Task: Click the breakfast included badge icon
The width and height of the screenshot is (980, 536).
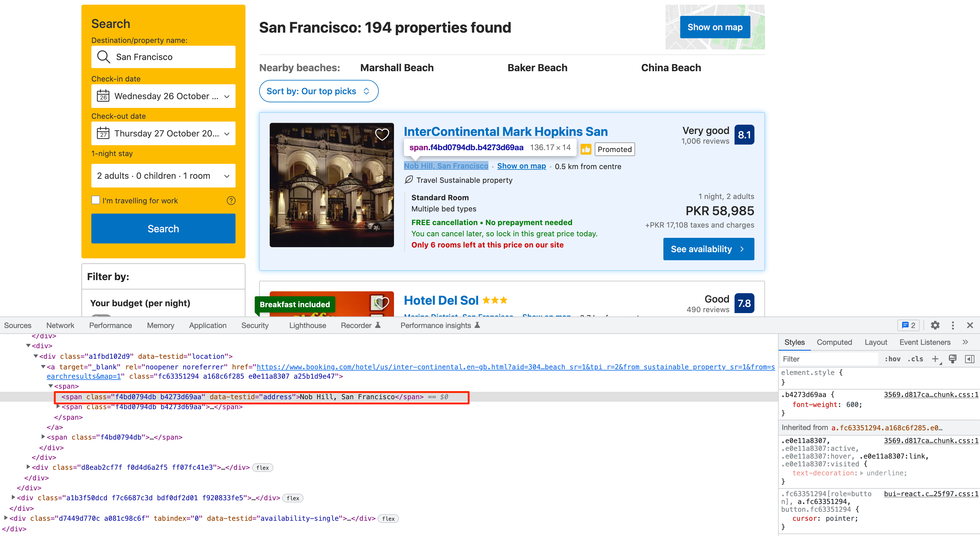Action: click(295, 304)
